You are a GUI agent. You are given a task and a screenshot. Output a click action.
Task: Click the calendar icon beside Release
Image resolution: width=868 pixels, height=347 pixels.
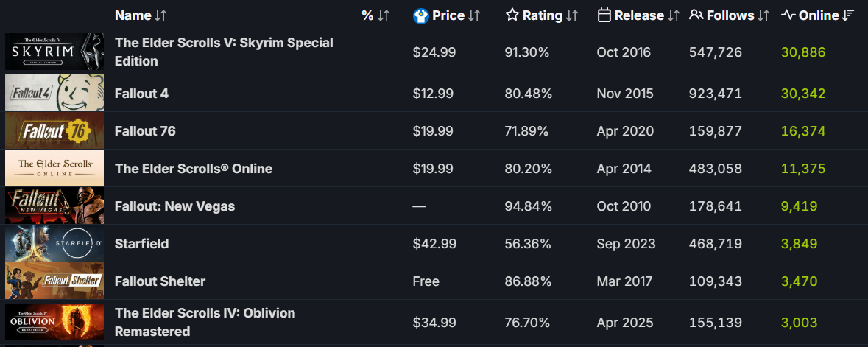coord(604,15)
